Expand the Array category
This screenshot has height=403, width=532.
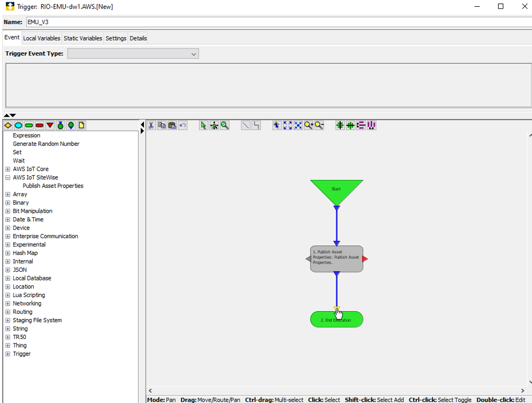point(8,195)
